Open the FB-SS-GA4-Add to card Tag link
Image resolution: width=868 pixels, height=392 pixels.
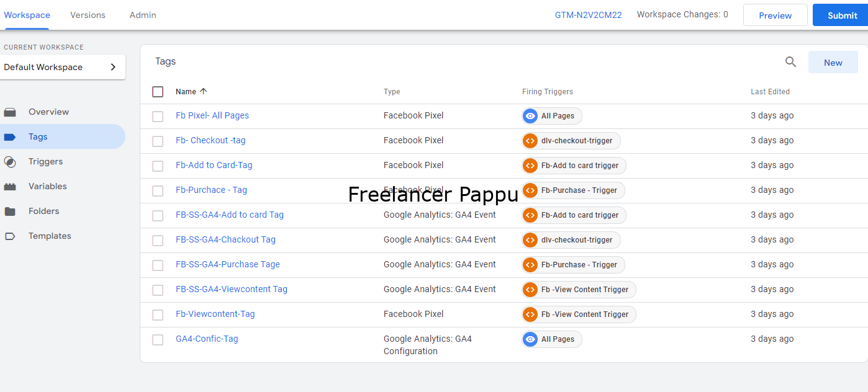(230, 215)
